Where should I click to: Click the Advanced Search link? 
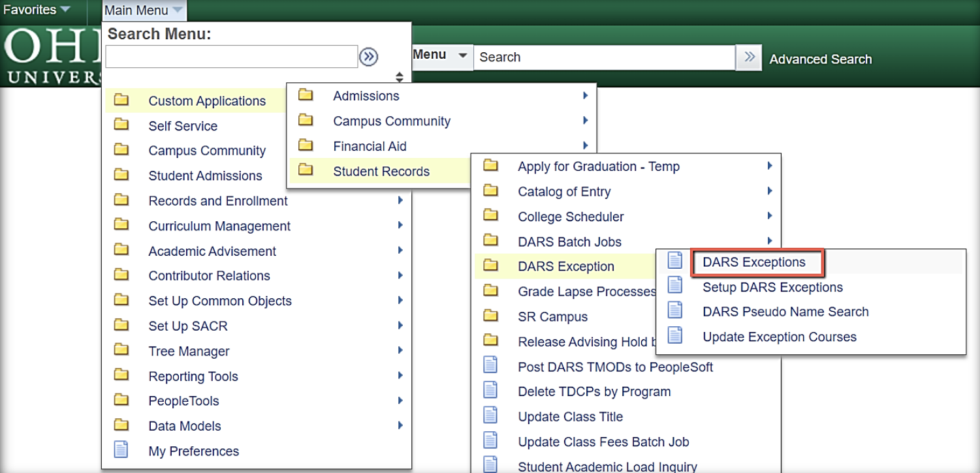point(820,59)
